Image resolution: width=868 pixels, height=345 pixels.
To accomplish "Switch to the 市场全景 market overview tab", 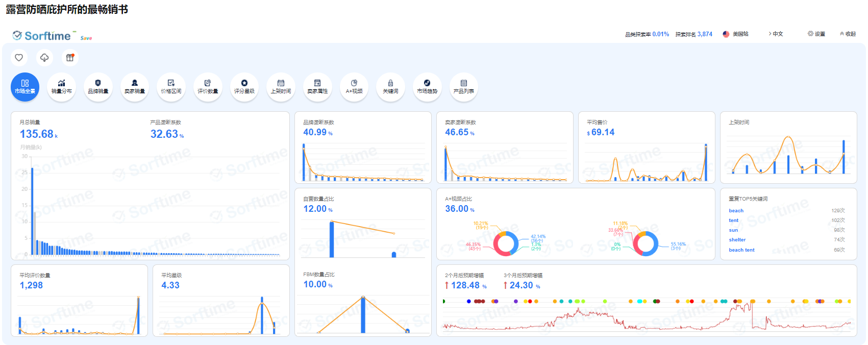I will click(25, 87).
